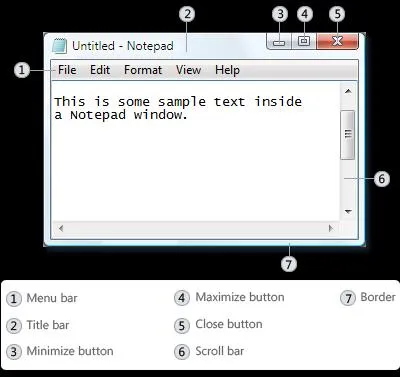This screenshot has height=377, width=400.
Task: Open the Help menu
Action: point(227,70)
